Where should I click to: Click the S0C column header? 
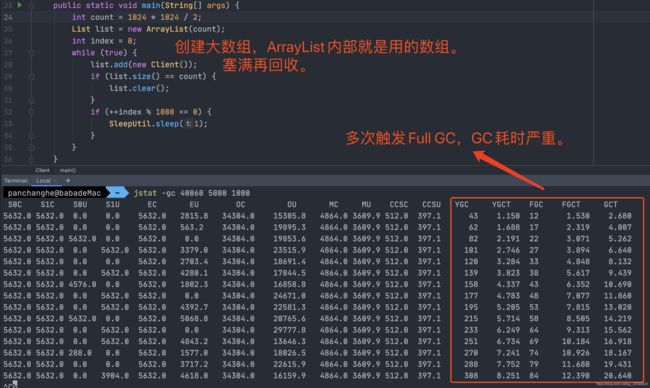(15, 204)
